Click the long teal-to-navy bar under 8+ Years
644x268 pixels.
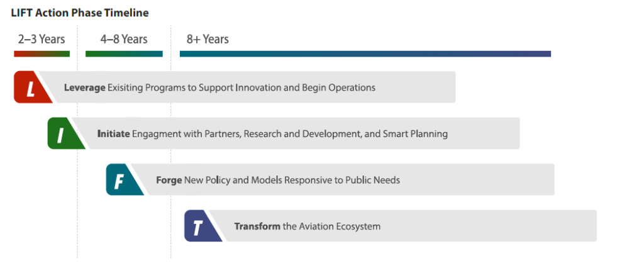point(365,54)
